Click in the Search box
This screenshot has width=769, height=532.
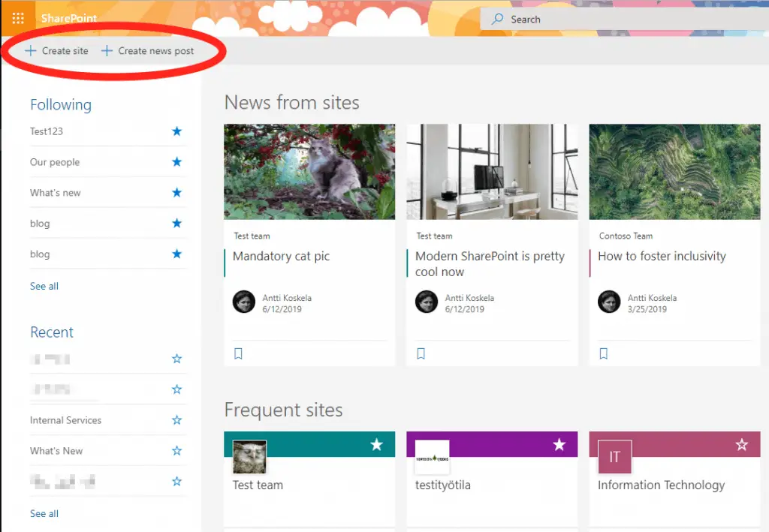point(624,19)
